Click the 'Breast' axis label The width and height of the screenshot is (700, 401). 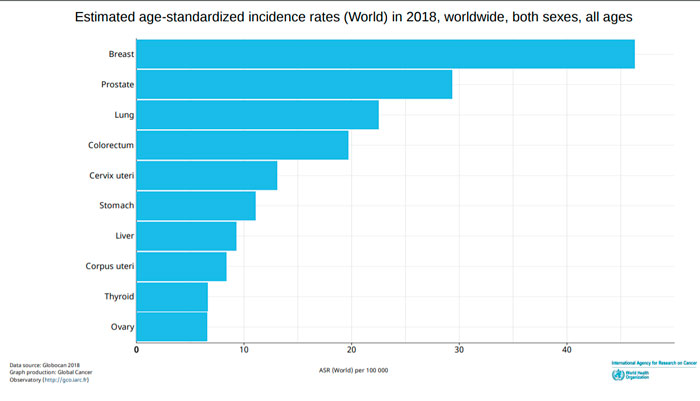(x=121, y=54)
